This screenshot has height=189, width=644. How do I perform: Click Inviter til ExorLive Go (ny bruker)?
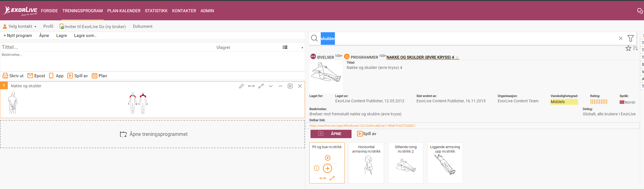93,26
